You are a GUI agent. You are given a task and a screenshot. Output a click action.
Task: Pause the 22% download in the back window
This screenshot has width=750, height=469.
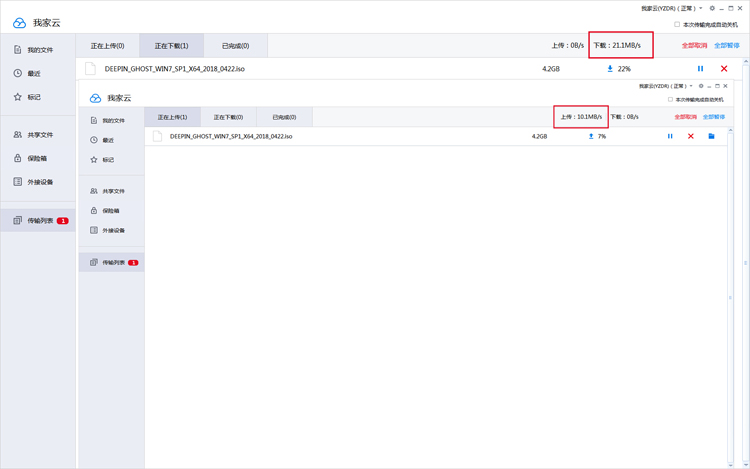[x=700, y=69]
